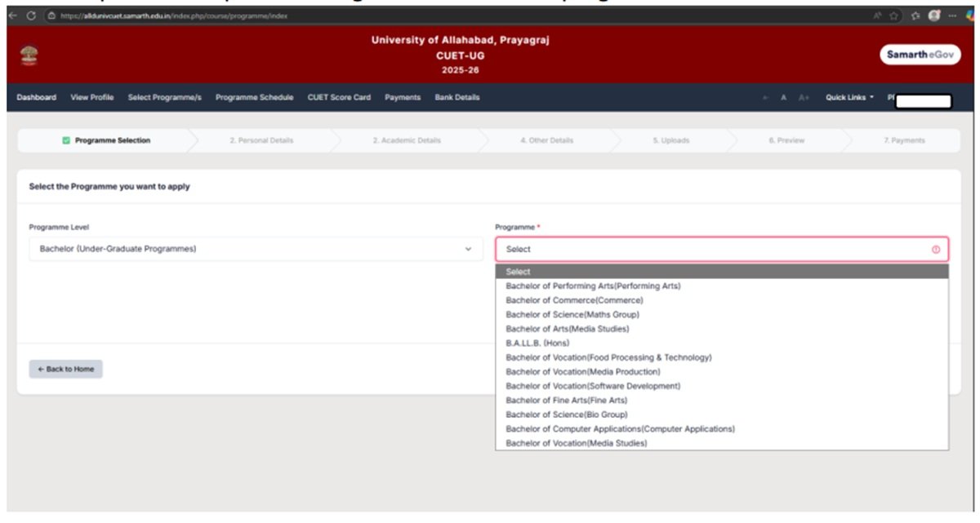Go to the 7. Payments step
The width and height of the screenshot is (980, 523).
(904, 140)
